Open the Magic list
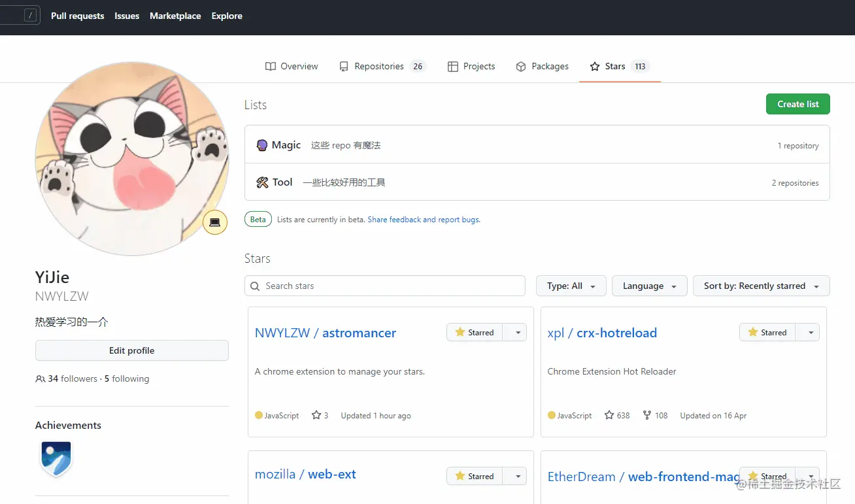The height and width of the screenshot is (504, 855). coord(286,145)
